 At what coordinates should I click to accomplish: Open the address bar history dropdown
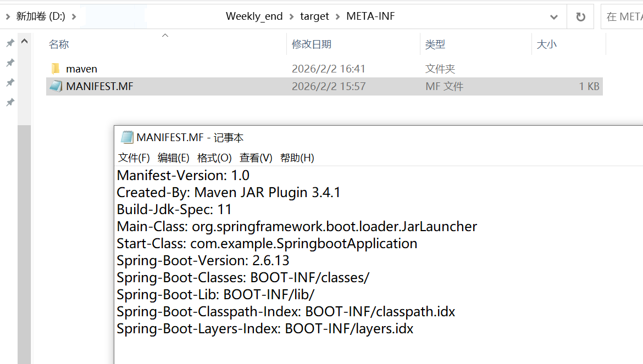coord(553,17)
